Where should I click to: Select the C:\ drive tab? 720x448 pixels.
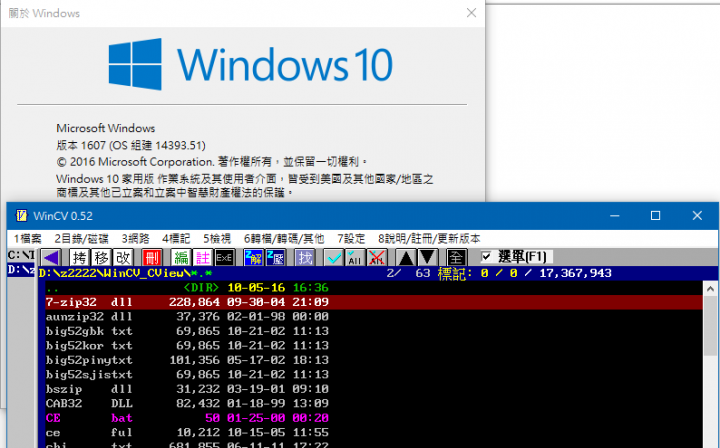pyautogui.click(x=21, y=255)
